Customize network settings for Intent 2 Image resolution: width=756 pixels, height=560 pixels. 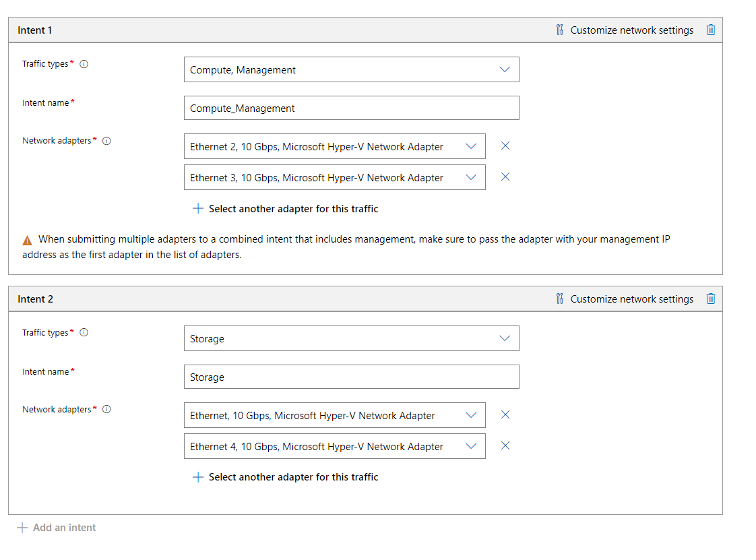(625, 299)
